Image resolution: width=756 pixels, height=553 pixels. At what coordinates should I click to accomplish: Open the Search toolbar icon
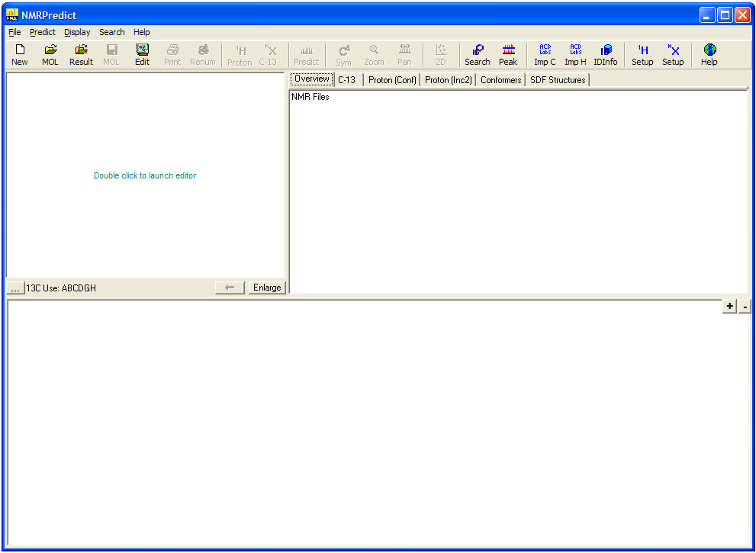coord(478,55)
